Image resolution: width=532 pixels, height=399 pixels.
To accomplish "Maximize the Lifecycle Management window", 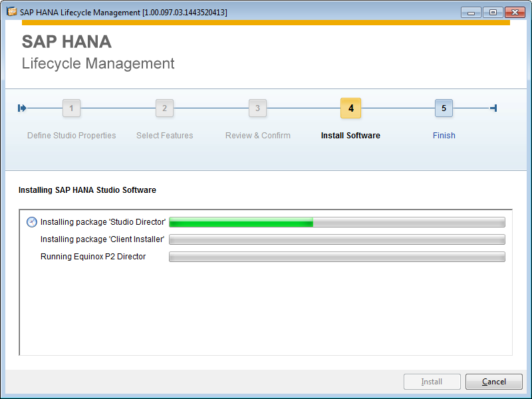I will [493, 13].
